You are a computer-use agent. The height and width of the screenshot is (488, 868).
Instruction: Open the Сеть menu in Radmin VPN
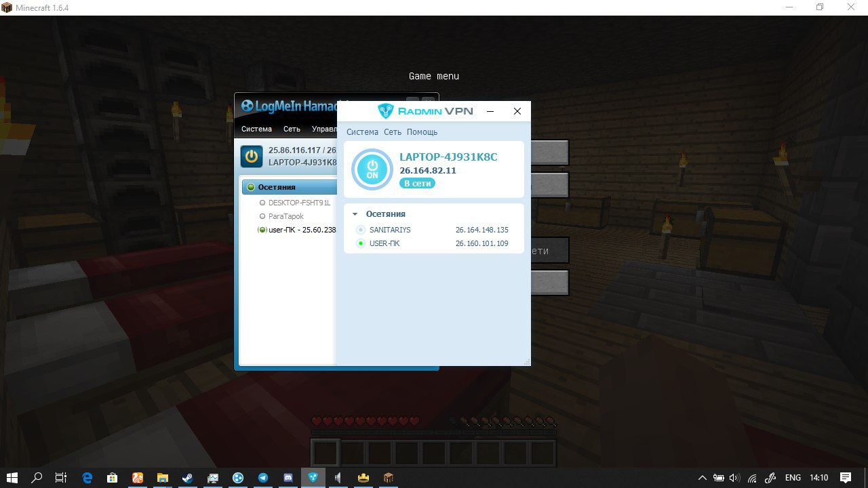tap(393, 132)
